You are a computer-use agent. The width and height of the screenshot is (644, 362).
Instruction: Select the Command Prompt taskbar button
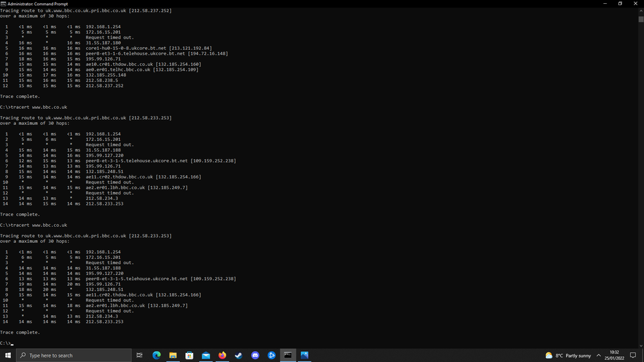tap(288, 355)
